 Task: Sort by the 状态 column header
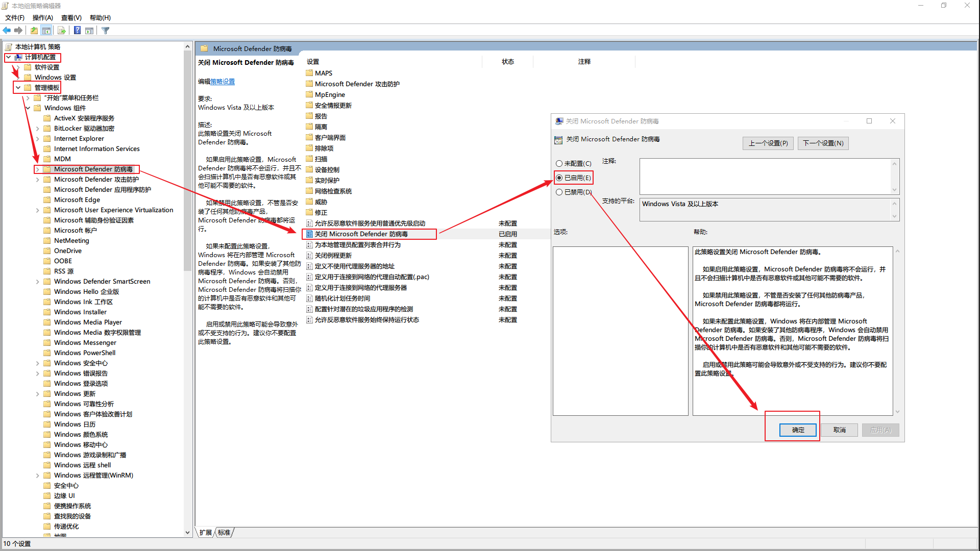point(507,62)
